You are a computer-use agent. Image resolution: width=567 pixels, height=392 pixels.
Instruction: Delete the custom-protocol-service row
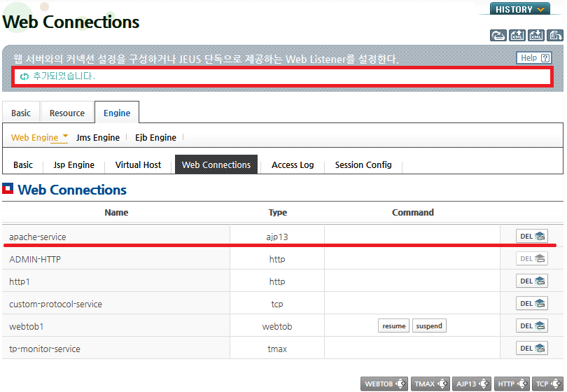[531, 303]
